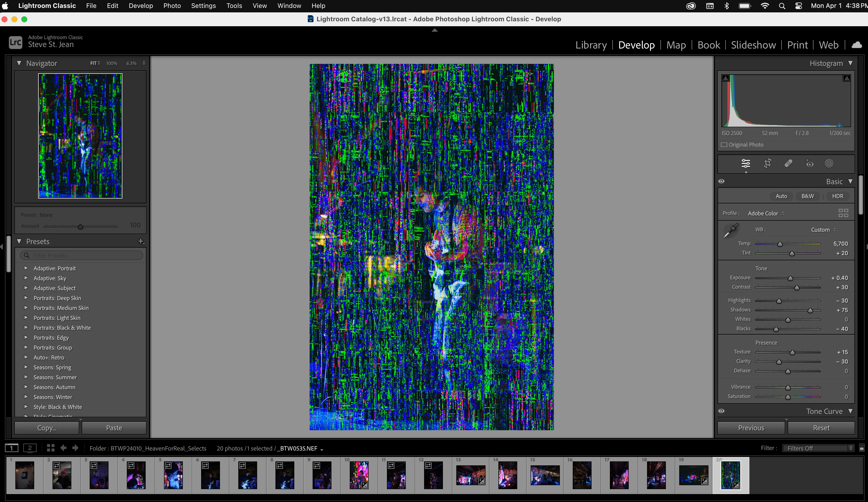Click the Reset button
This screenshot has height=502, width=868.
(821, 428)
